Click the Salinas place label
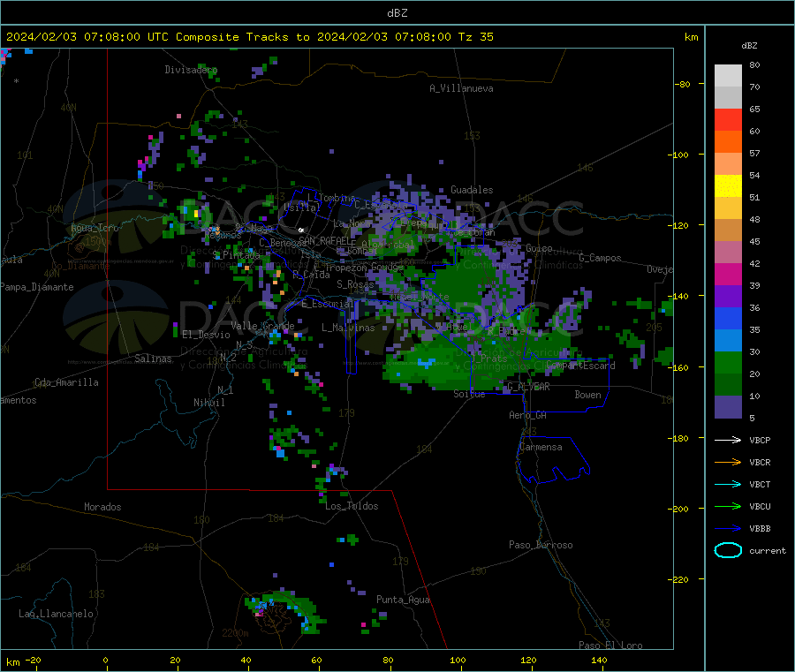The height and width of the screenshot is (672, 795). point(153,359)
